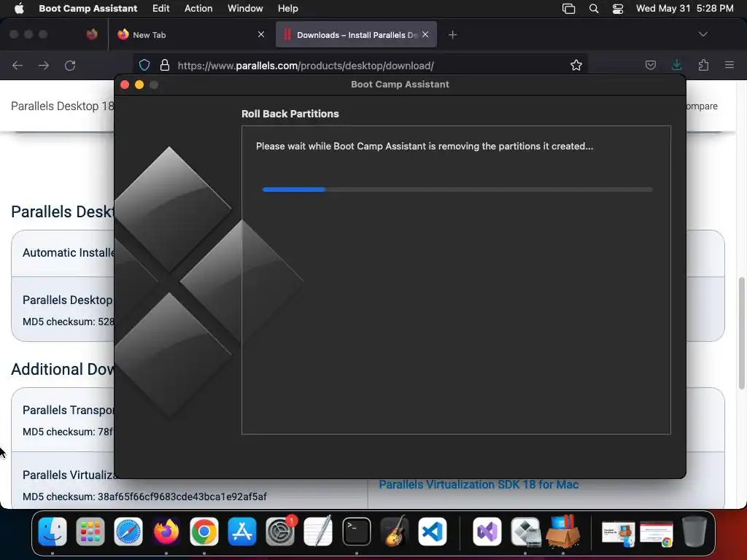Open System Settings from the Dock

tap(280, 531)
